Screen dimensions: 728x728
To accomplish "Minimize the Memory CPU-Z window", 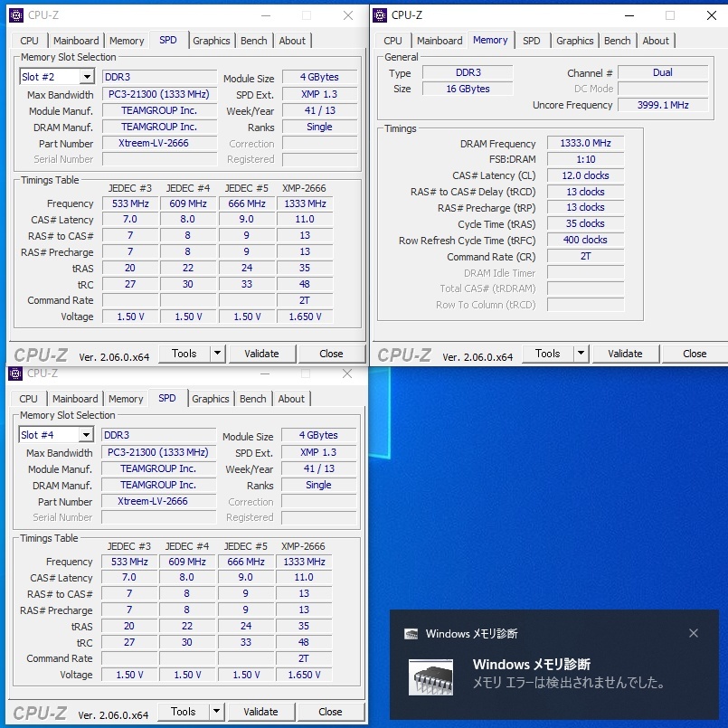I will [629, 15].
